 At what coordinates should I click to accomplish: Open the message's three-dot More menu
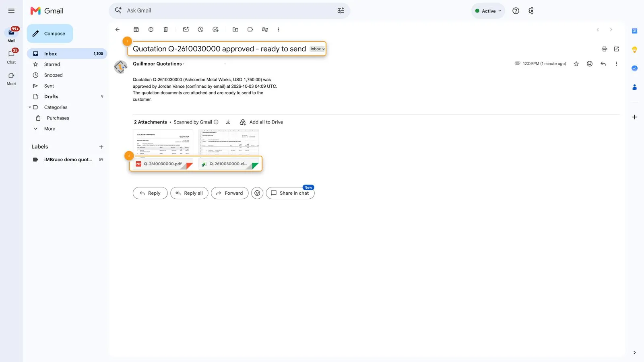pyautogui.click(x=616, y=64)
